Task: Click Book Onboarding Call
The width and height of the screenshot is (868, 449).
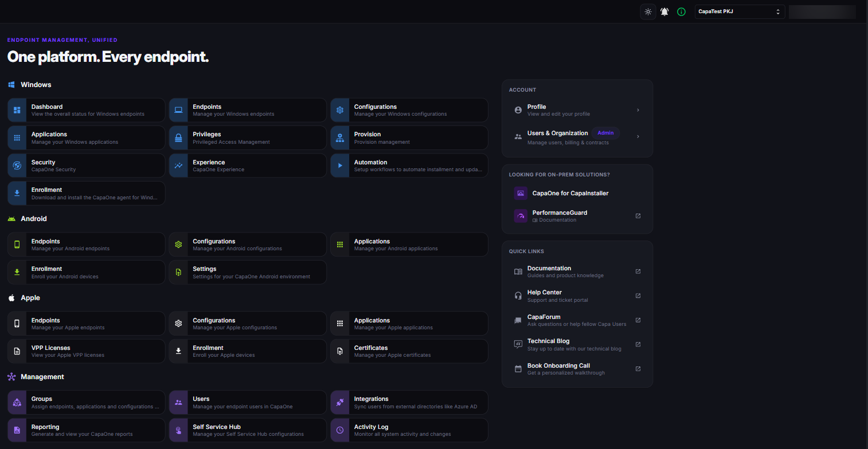Action: pos(577,369)
